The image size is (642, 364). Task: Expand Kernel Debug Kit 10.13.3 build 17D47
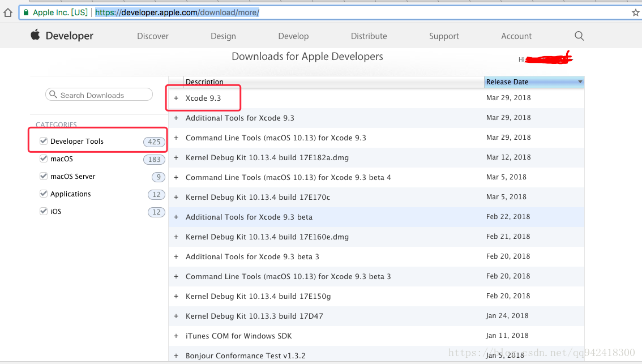176,316
